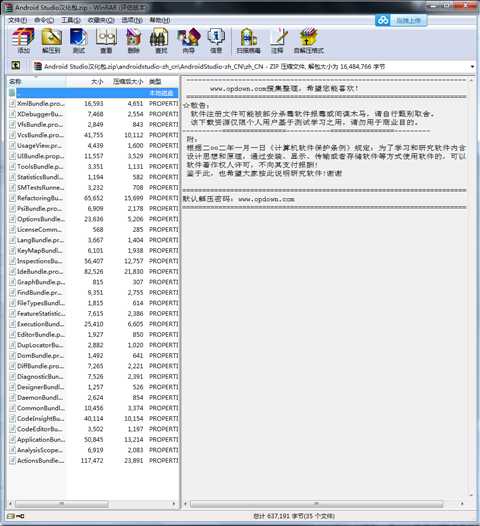Select the XDebuggerBu... file row
The width and height of the screenshot is (480, 526).
[x=94, y=114]
